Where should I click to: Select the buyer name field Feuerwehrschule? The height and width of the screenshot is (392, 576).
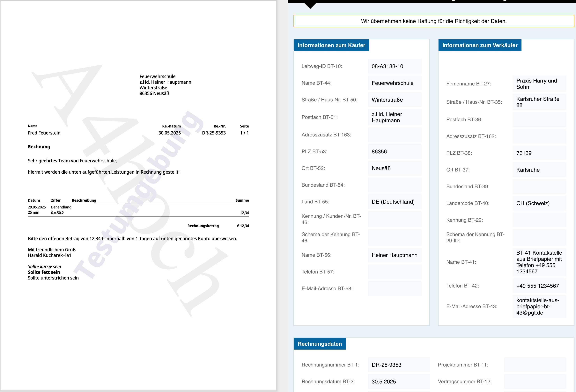click(x=395, y=83)
